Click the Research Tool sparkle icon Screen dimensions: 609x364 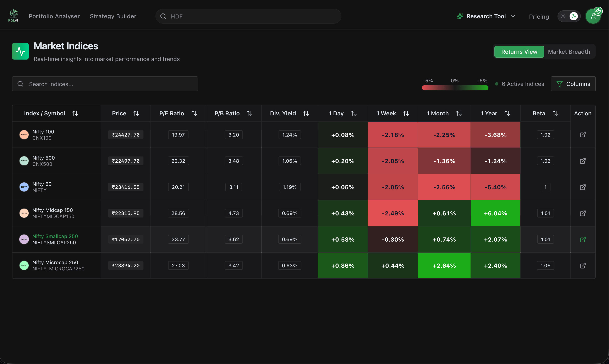(x=460, y=16)
